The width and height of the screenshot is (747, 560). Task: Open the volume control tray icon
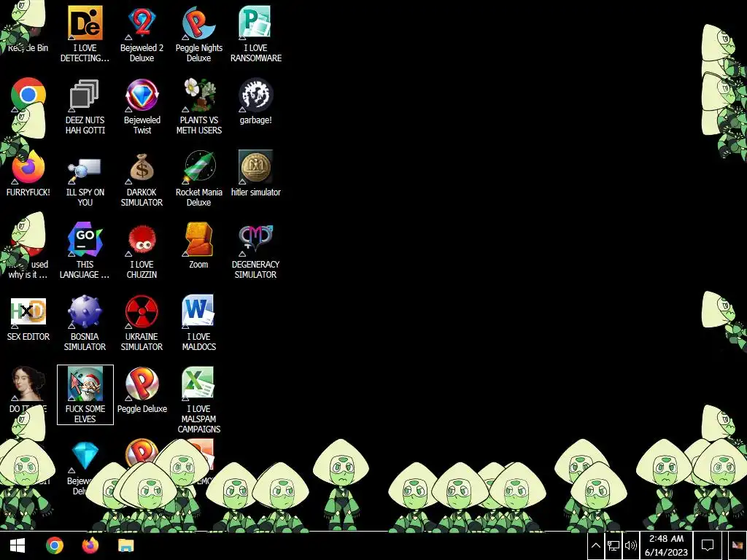pos(631,545)
